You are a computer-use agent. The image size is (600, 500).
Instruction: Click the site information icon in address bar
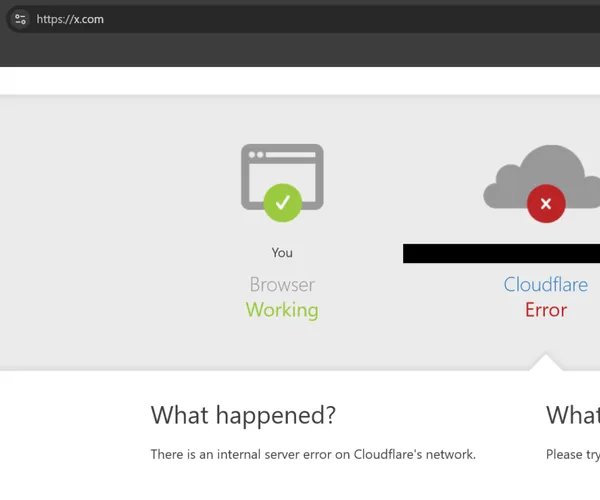tap(20, 19)
